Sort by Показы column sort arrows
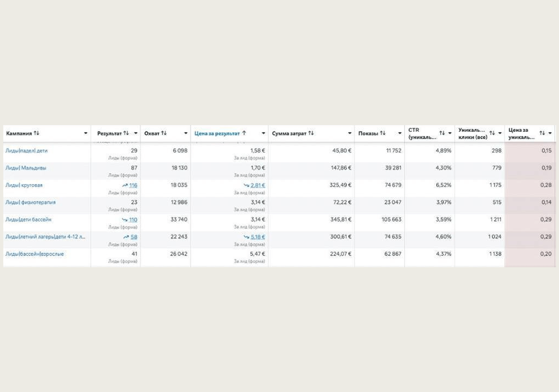Image resolution: width=559 pixels, height=392 pixels. pos(382,133)
